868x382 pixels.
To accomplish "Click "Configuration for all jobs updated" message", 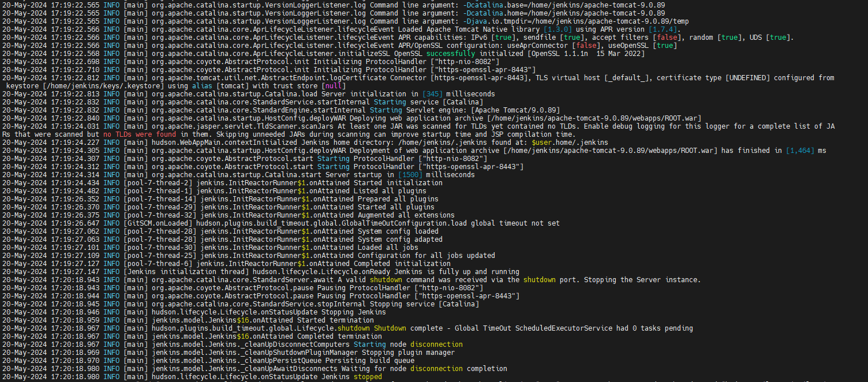I will point(426,255).
